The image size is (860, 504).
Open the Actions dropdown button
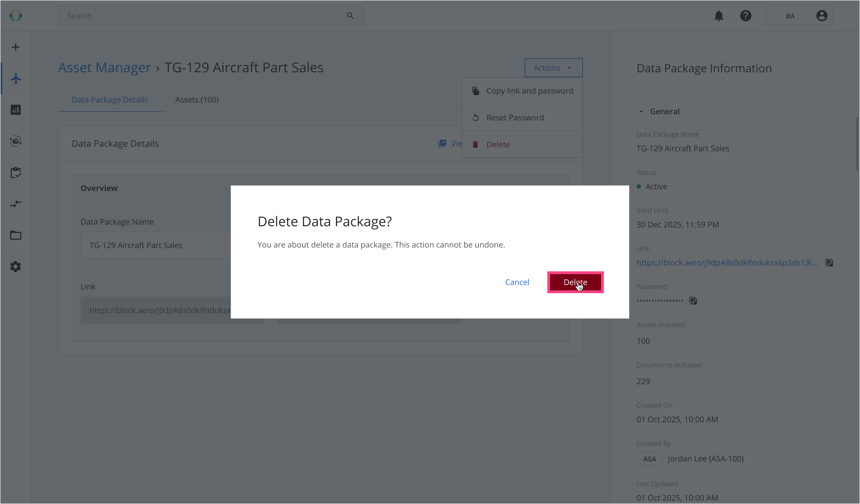pyautogui.click(x=553, y=68)
